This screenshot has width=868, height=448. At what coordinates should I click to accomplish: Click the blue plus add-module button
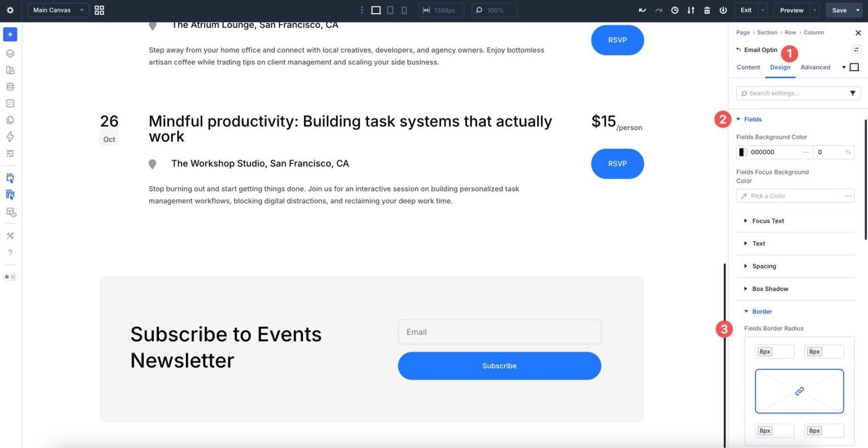coord(10,34)
